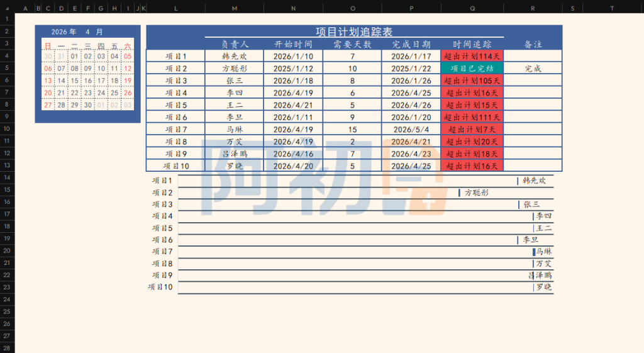Click the 需要天数 column heading
Viewport: 644px width, 353px height.
click(x=352, y=45)
